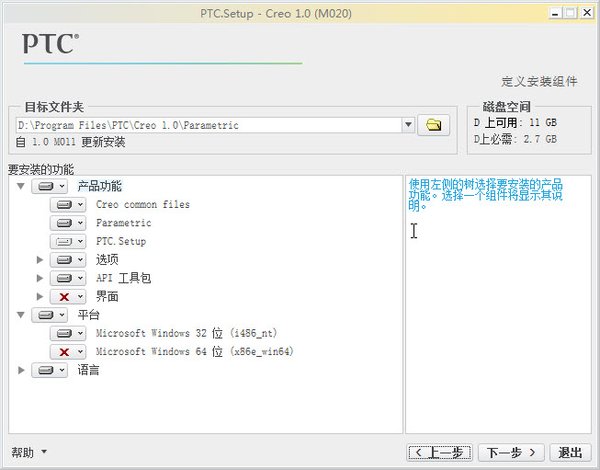The width and height of the screenshot is (600, 470).
Task: Click install state icon for 平台
Action: click(x=46, y=315)
